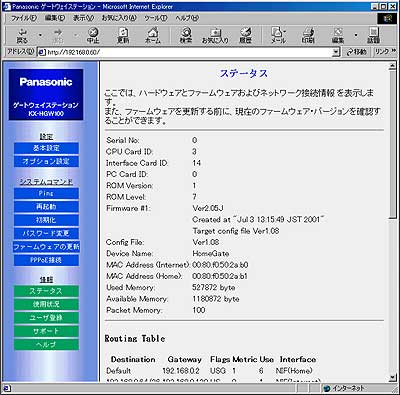Click the page icon in address bar
The image size is (400, 395).
click(42, 52)
